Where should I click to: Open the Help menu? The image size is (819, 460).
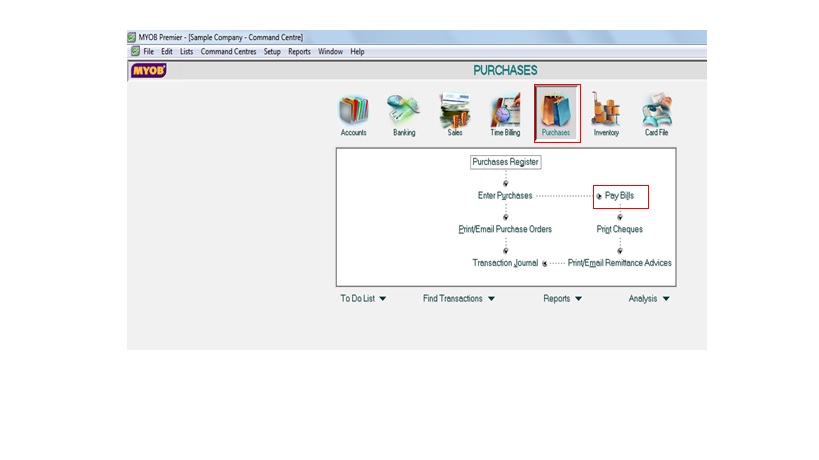click(357, 52)
